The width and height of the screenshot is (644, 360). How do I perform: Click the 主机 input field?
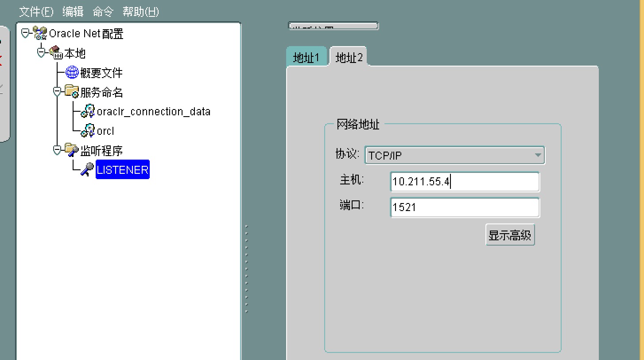(465, 182)
